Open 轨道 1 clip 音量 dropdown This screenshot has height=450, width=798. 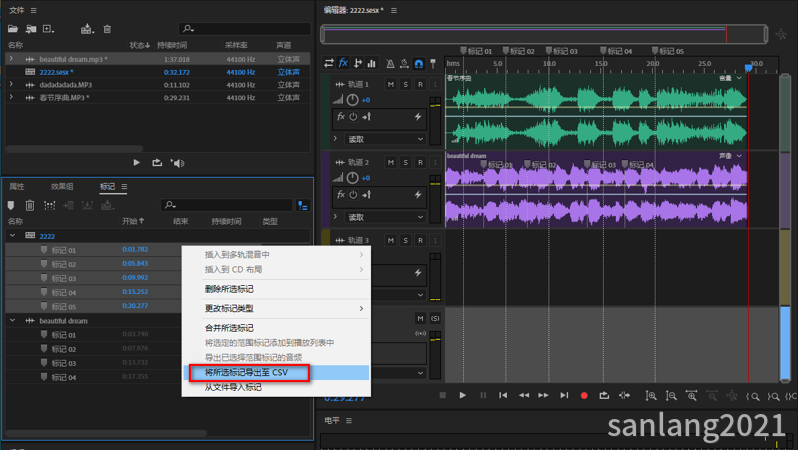(730, 78)
